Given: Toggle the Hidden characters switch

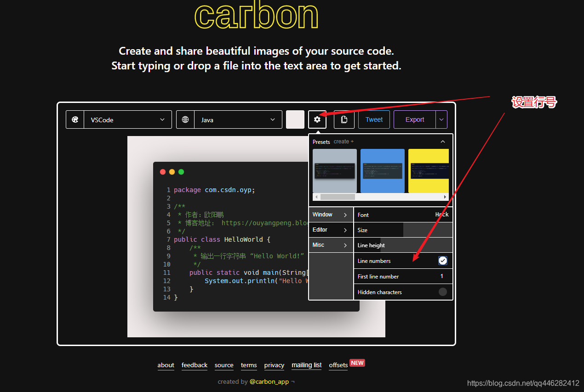Looking at the screenshot, I should pos(442,292).
